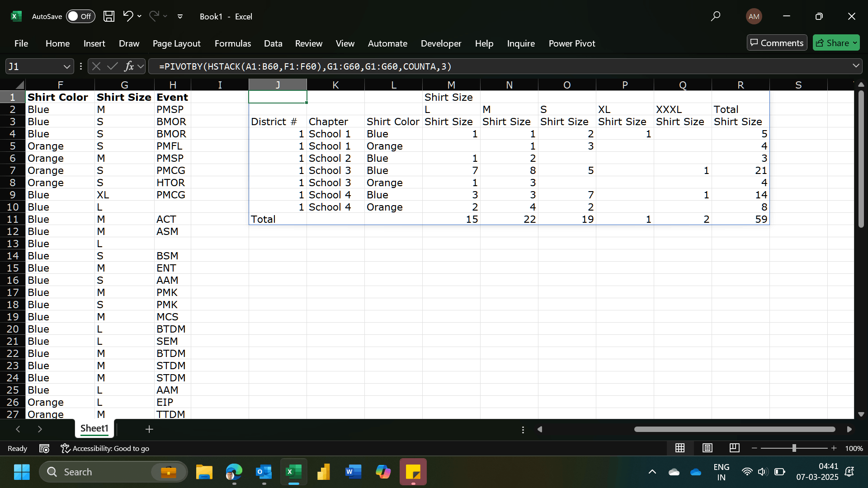Expand the formula bar chevron
The width and height of the screenshot is (868, 488).
(x=856, y=66)
